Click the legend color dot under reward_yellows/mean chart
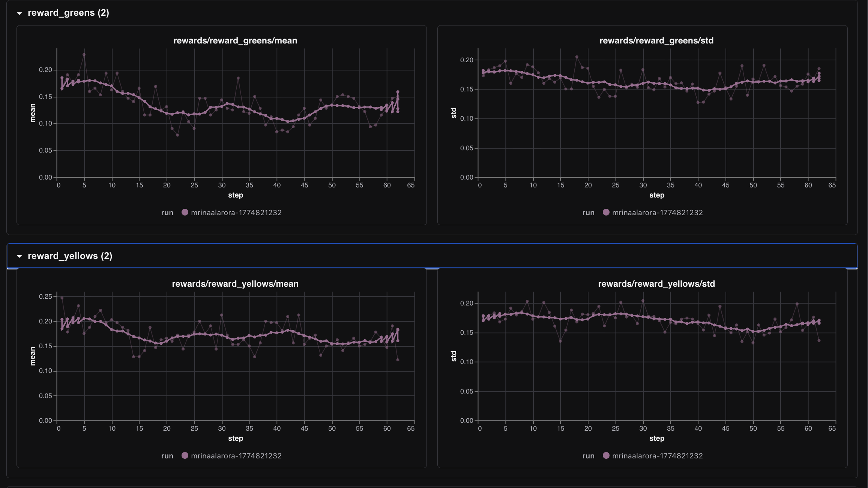The image size is (868, 488). pos(185,455)
